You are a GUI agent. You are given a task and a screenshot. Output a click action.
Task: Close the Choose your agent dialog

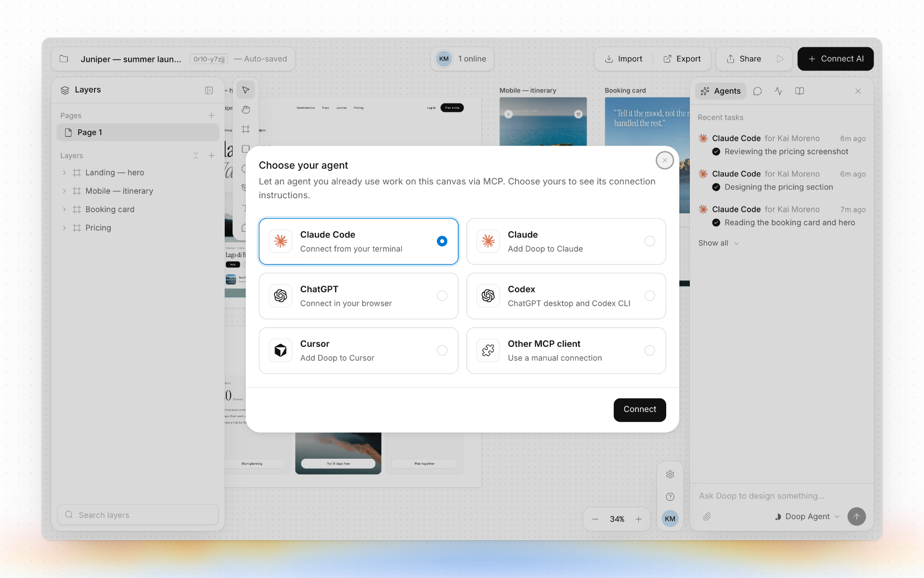[665, 160]
